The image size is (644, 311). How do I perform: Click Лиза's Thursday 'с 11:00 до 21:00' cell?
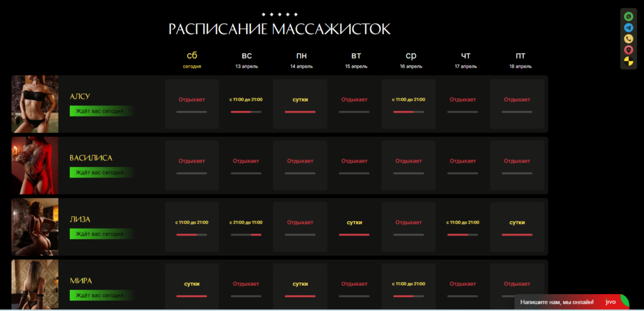[x=463, y=227]
